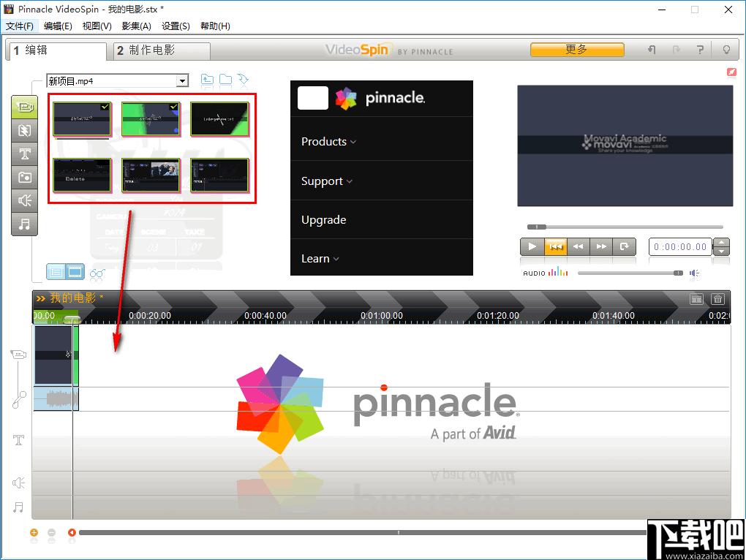Select the scene thumbnail labeled Delete
Viewport: 746px width, 560px height.
pyautogui.click(x=82, y=175)
